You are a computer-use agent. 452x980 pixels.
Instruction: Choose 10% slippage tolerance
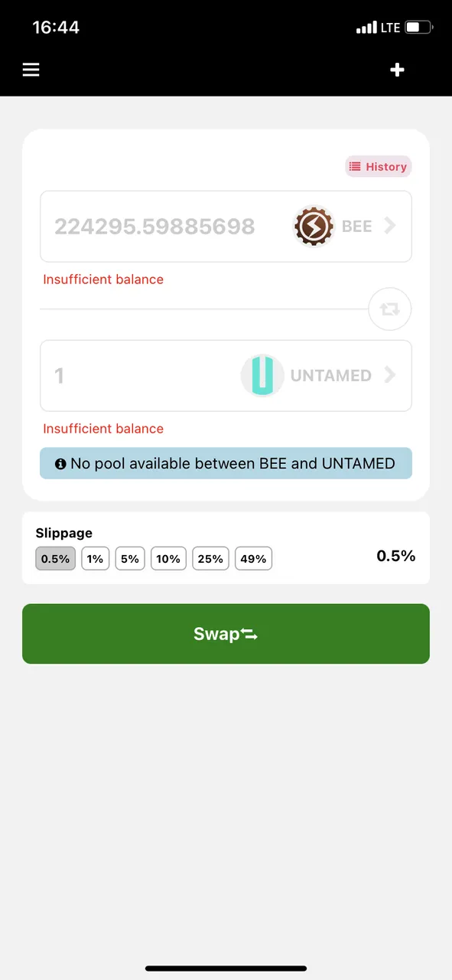[x=168, y=559]
